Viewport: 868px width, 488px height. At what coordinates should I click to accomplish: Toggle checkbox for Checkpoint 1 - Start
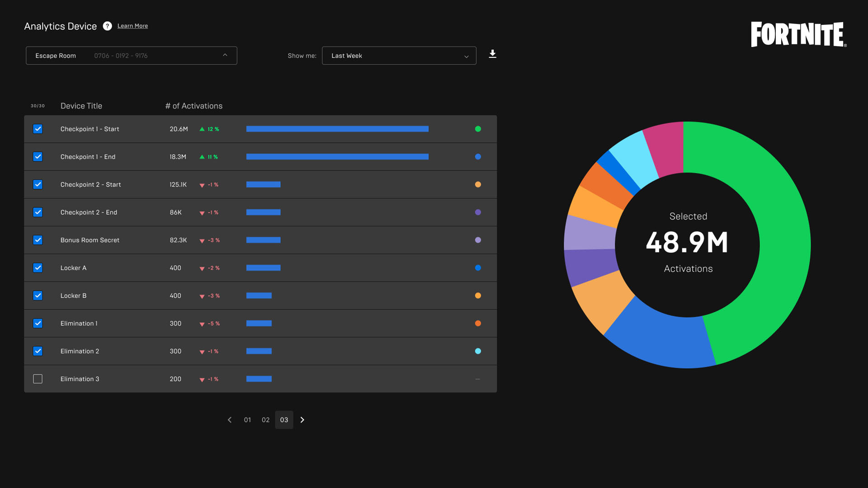38,129
